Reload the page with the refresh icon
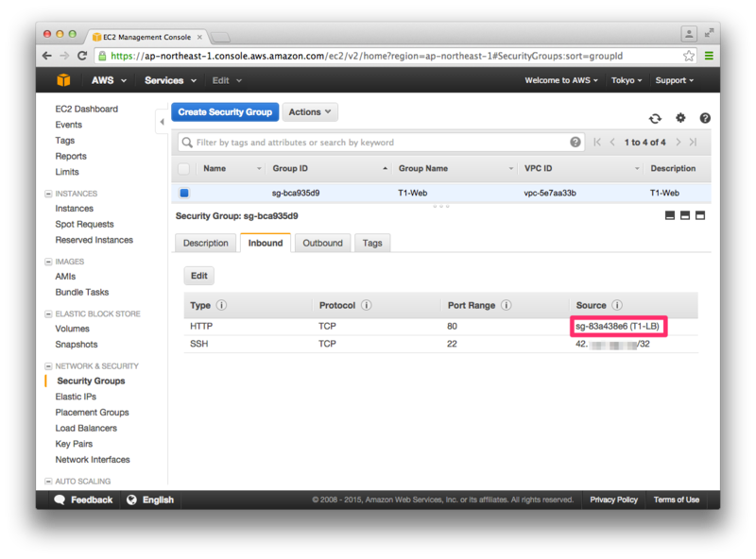Viewport: 756px width, 559px height. 82,56
